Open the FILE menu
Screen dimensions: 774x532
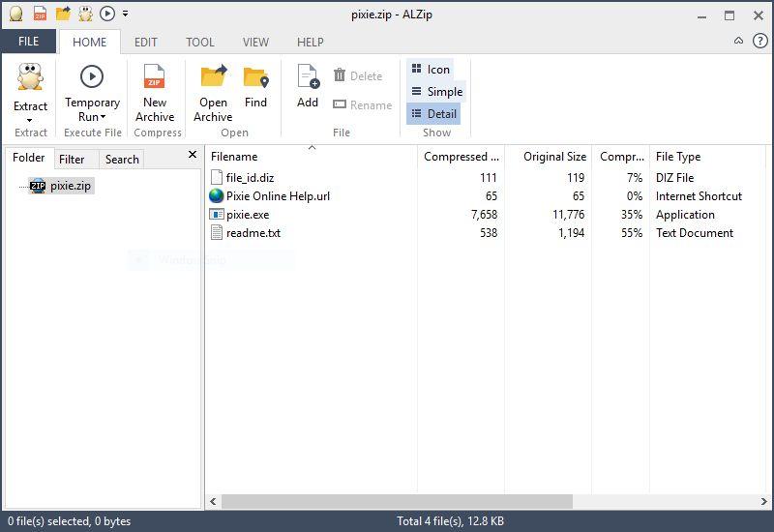click(x=28, y=42)
